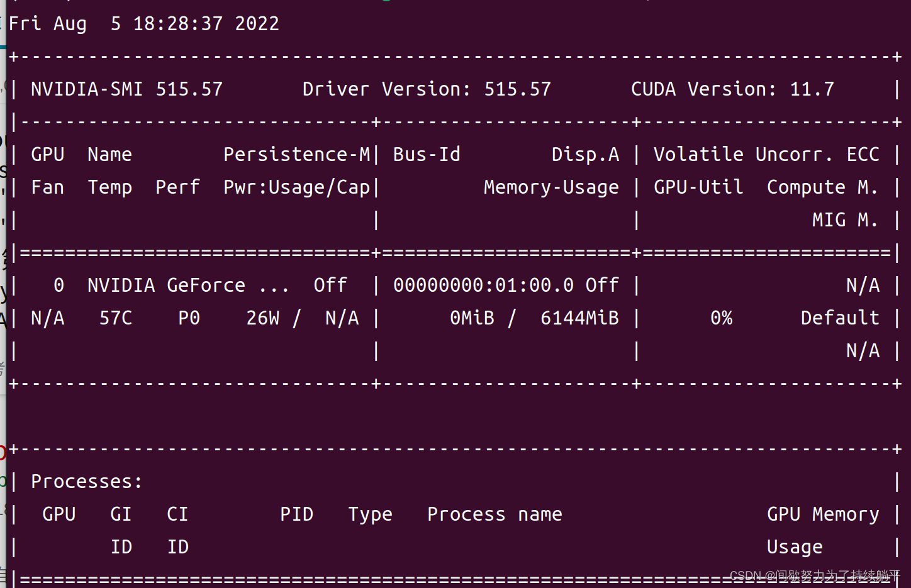Screen dimensions: 911x588
Task: Click the 'Persistence-M' column header
Action: (297, 155)
